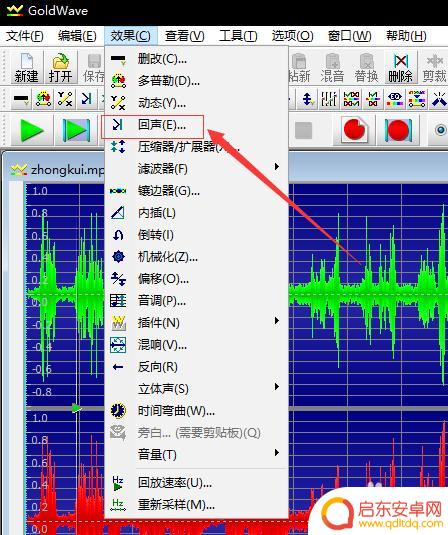Click the 剪裁 trim toolbar button
448x535 pixels.
(434, 68)
